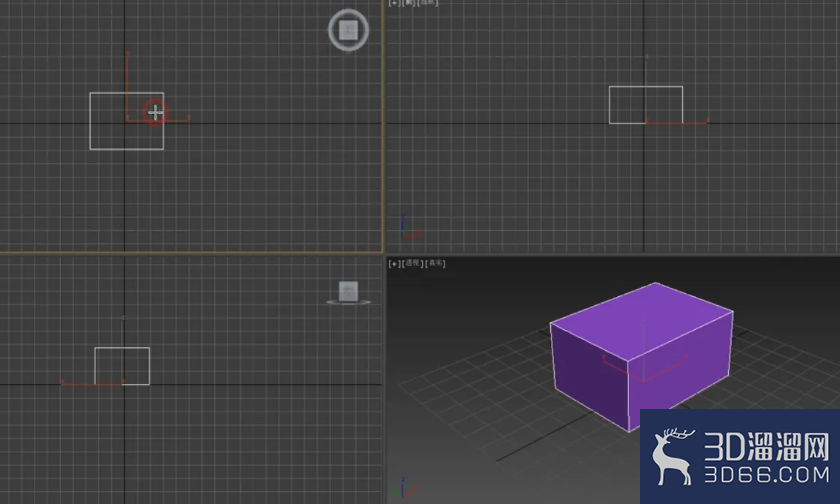The width and height of the screenshot is (840, 504).
Task: Select the box wireframe in the top-left viewport
Action: pyautogui.click(x=126, y=121)
